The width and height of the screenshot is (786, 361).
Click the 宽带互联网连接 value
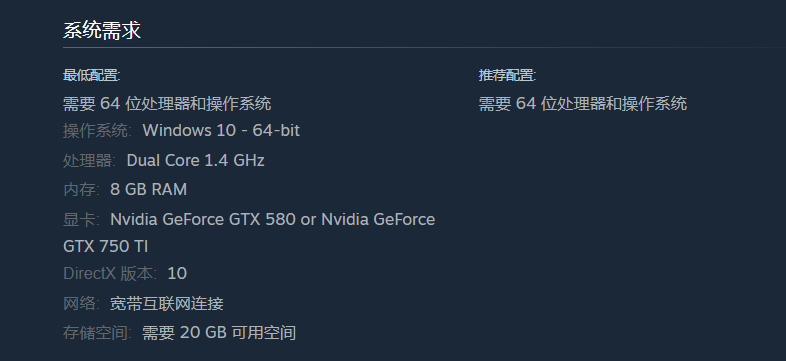pos(167,303)
